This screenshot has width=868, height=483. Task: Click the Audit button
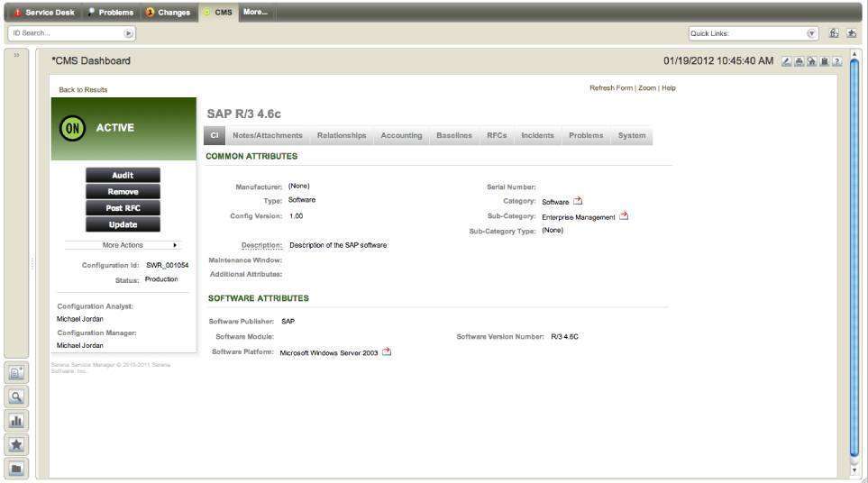[123, 176]
